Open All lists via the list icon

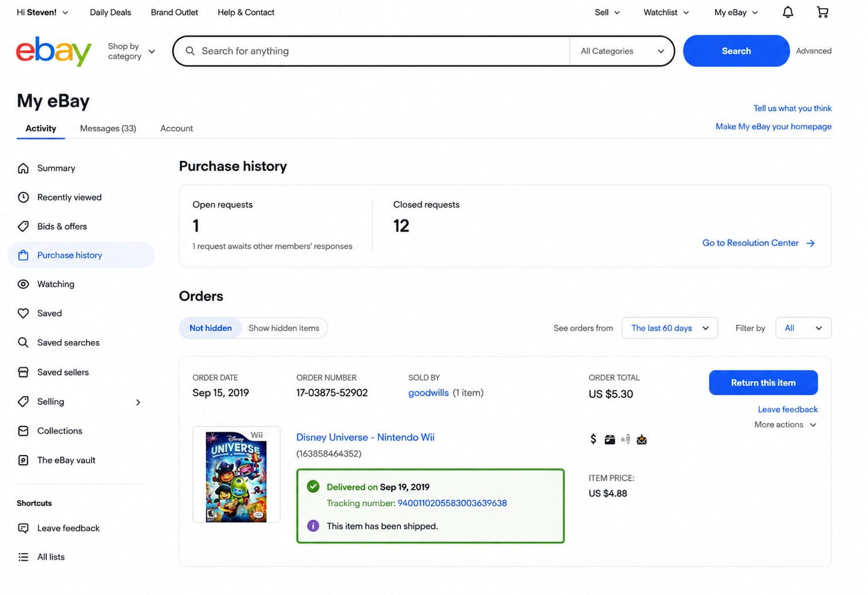click(x=23, y=557)
